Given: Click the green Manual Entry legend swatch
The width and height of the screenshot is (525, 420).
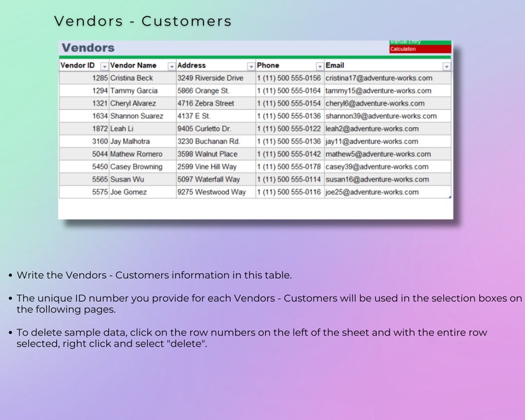Looking at the screenshot, I should point(421,42).
